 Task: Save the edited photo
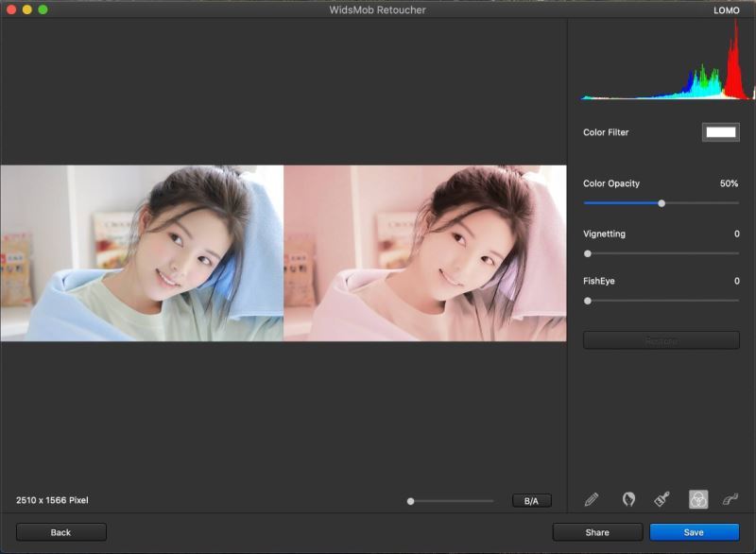694,531
